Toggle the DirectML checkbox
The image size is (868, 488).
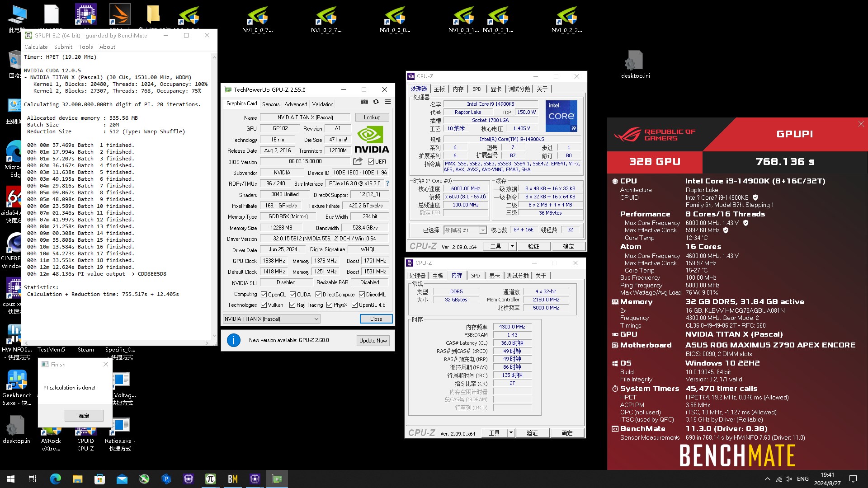pos(362,295)
